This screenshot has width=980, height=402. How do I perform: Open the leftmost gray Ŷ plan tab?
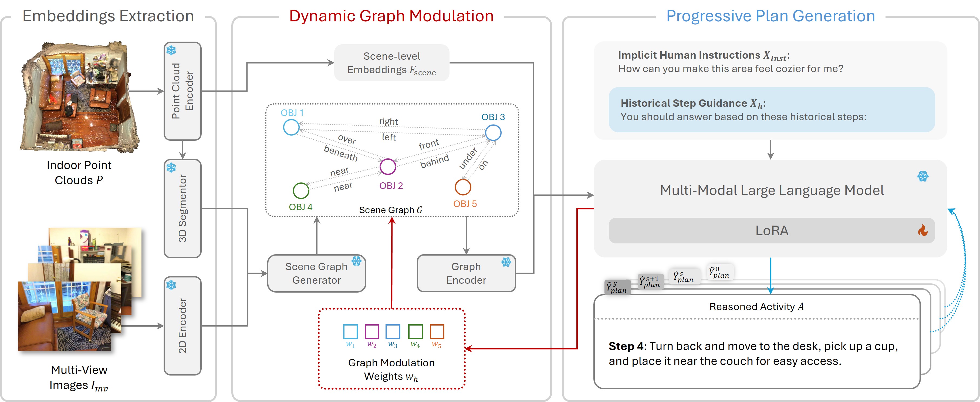[617, 287]
